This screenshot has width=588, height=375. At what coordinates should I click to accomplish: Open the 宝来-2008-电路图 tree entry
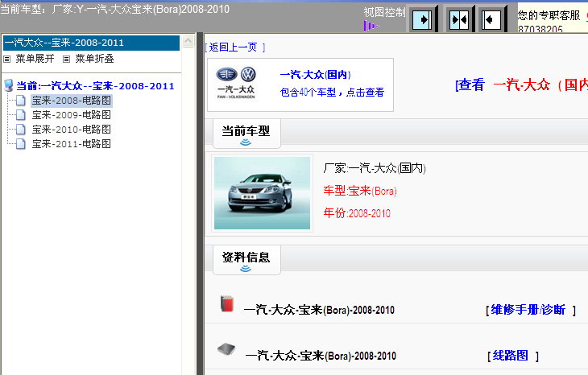(71, 101)
